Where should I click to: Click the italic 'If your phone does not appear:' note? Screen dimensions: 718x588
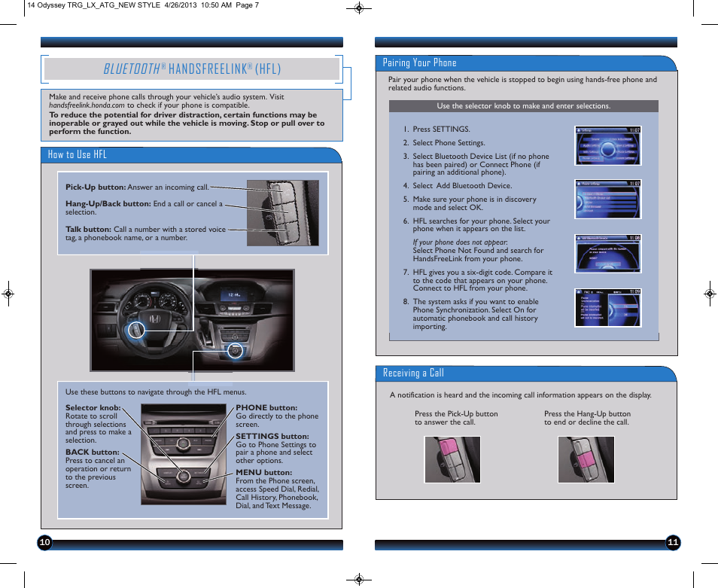[x=460, y=242]
